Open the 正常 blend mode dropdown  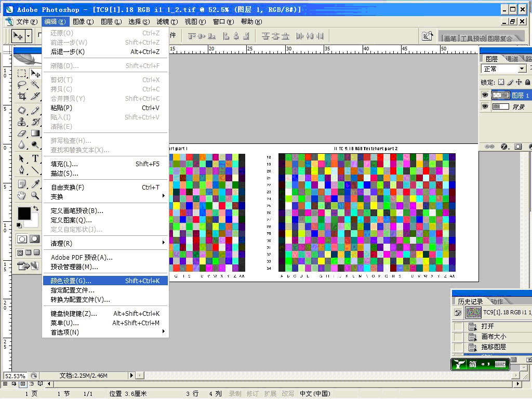(522, 69)
